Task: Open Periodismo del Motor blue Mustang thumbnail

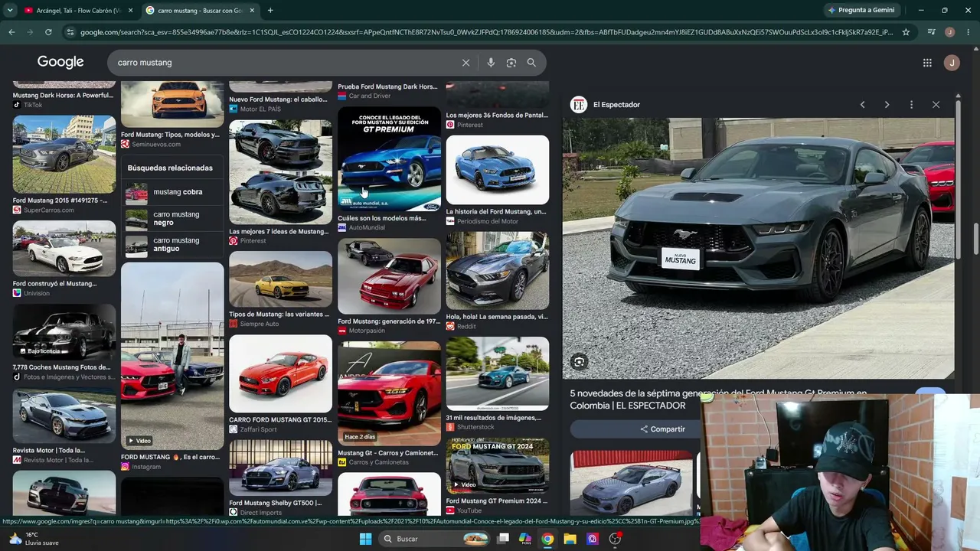Action: pos(498,170)
